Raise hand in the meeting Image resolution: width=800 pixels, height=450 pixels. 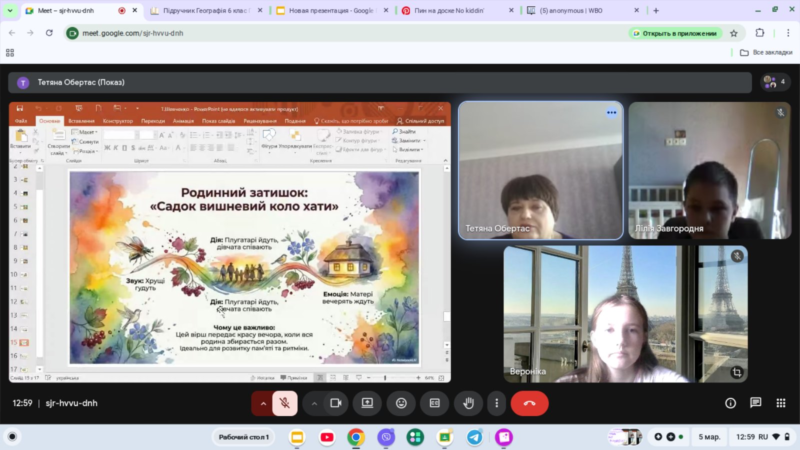[467, 403]
